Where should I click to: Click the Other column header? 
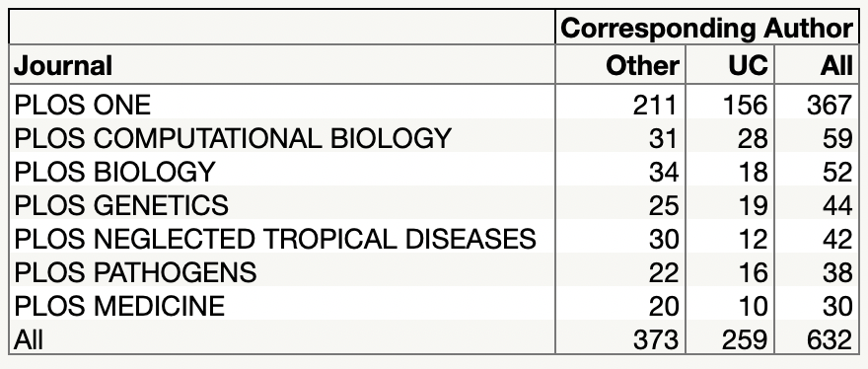pos(642,65)
